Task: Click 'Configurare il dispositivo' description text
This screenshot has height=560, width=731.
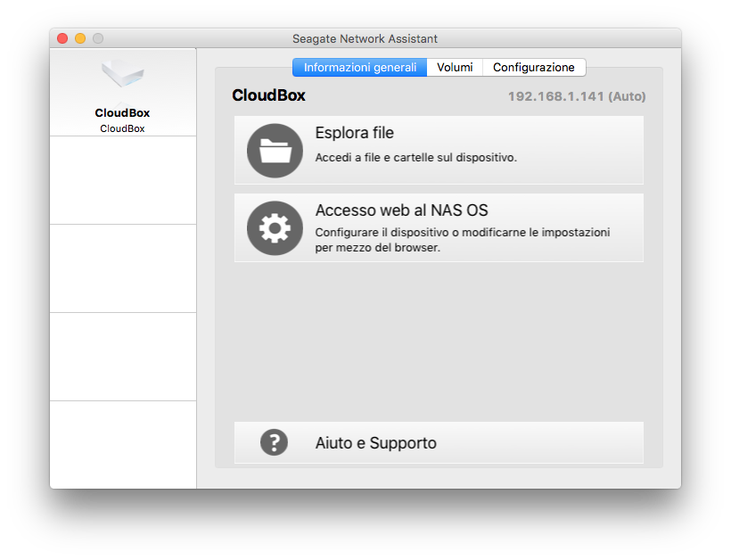Action: pyautogui.click(x=463, y=240)
